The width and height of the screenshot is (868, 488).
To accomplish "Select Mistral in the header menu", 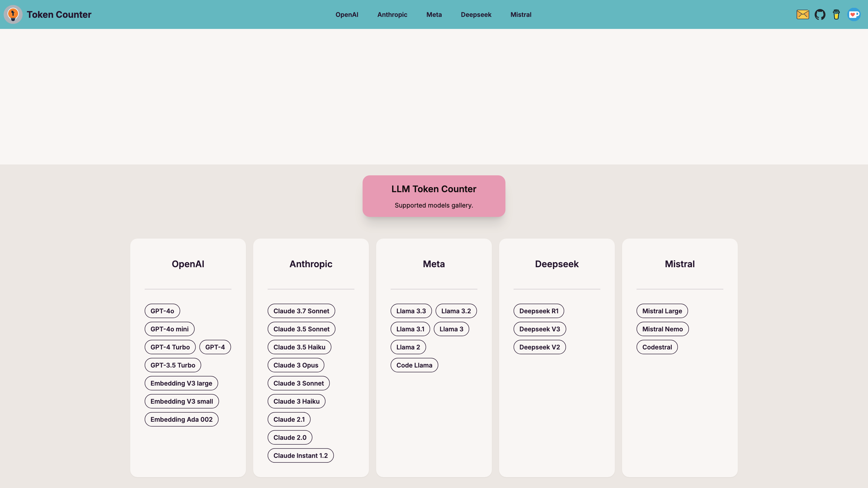I will [x=520, y=14].
